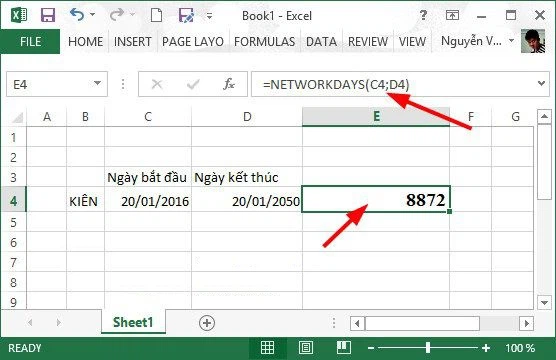Open Insert Function fx dialog
The height and width of the screenshot is (360, 556).
pos(229,84)
